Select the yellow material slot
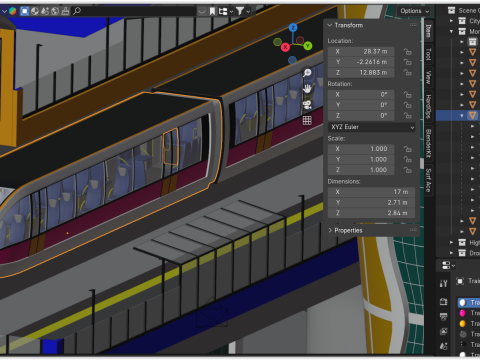Image resolution: width=480 pixels, height=360 pixels. click(x=469, y=324)
